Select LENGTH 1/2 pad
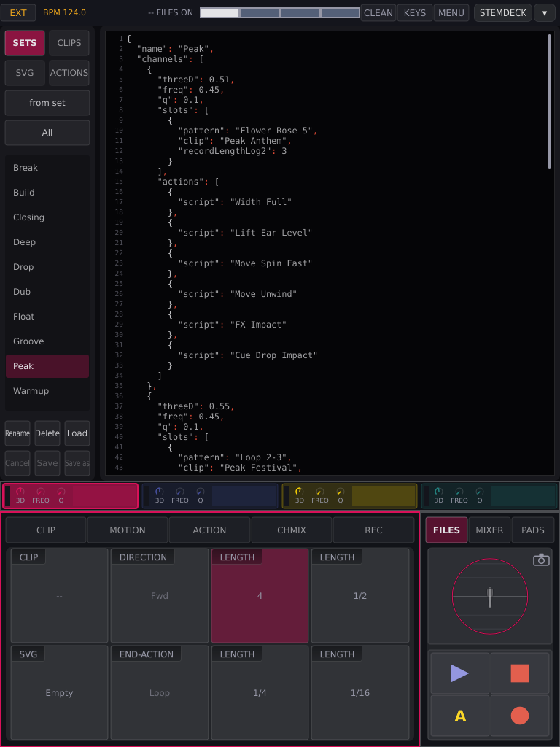Viewport: 560px width, 747px height. [x=360, y=595]
